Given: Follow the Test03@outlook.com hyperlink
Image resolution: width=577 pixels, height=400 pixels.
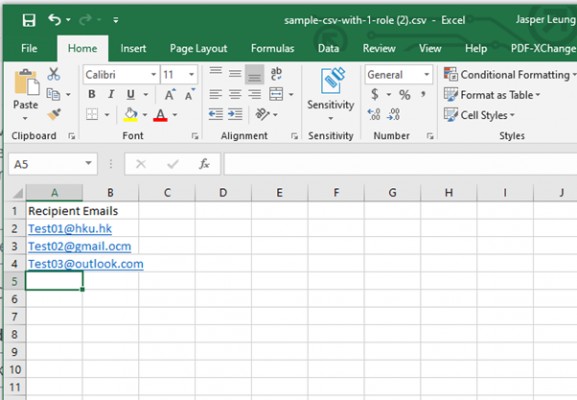Looking at the screenshot, I should 86,264.
